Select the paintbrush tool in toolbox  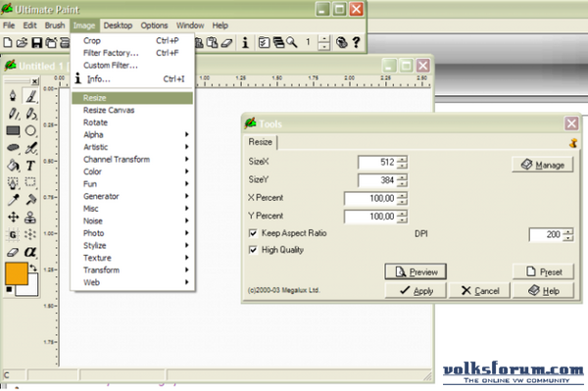pyautogui.click(x=31, y=96)
